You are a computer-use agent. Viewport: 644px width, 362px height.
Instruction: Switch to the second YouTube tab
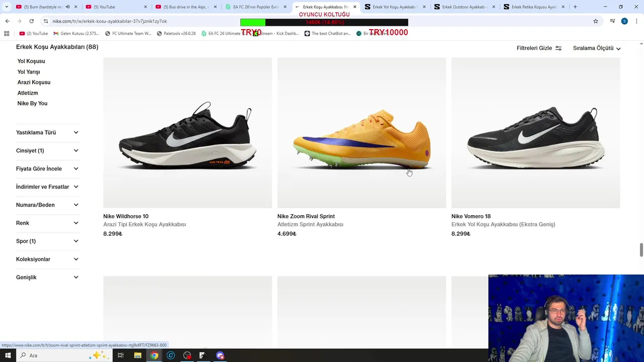[116, 7]
